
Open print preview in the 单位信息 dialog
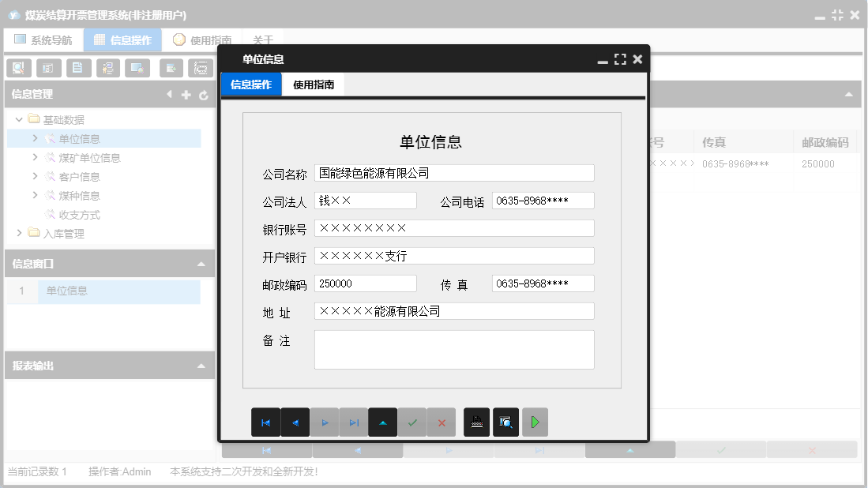tap(506, 422)
